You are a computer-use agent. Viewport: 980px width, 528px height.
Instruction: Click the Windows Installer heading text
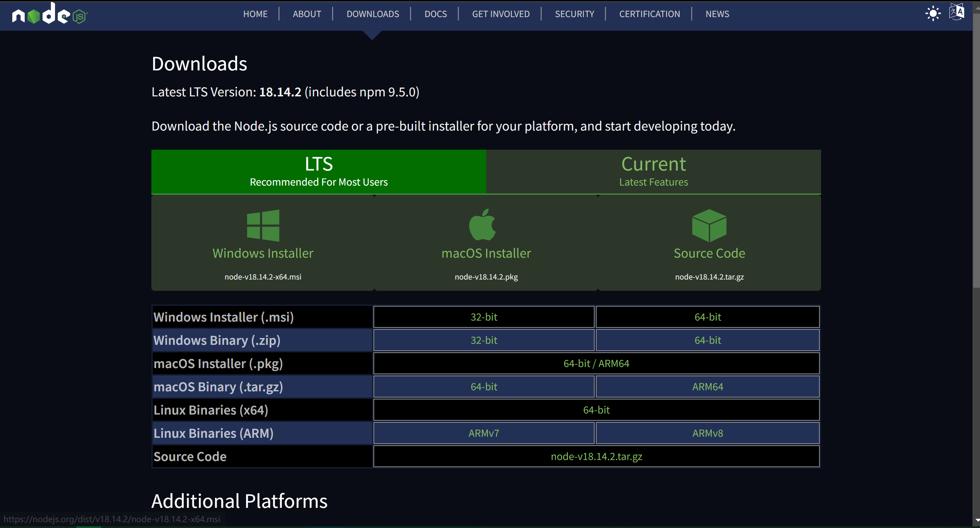[x=263, y=253]
